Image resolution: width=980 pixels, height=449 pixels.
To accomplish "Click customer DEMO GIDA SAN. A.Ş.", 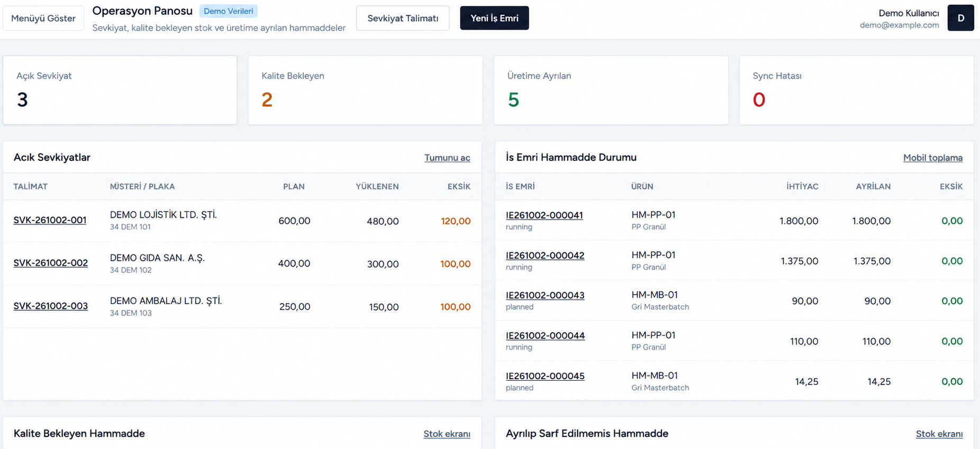I will (157, 258).
